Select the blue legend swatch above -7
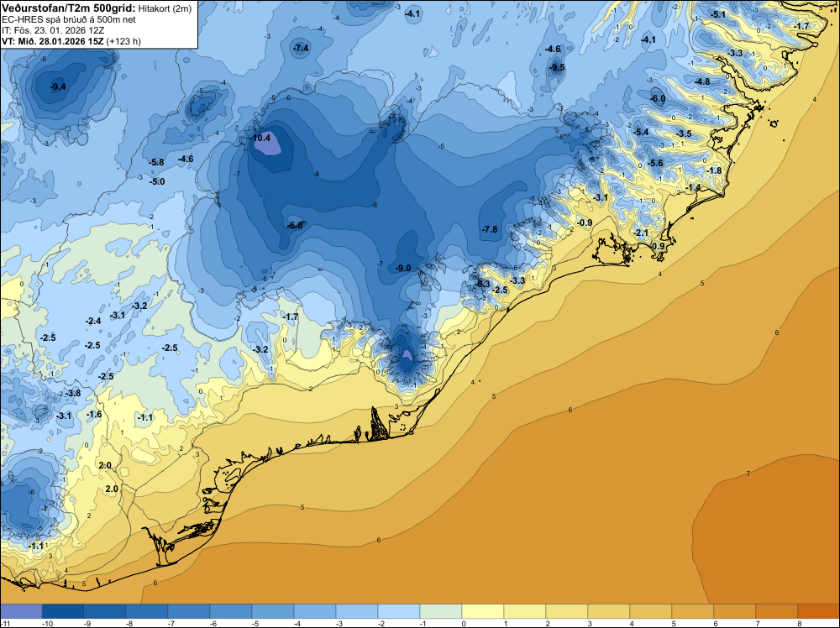This screenshot has width=840, height=628. pyautogui.click(x=188, y=611)
